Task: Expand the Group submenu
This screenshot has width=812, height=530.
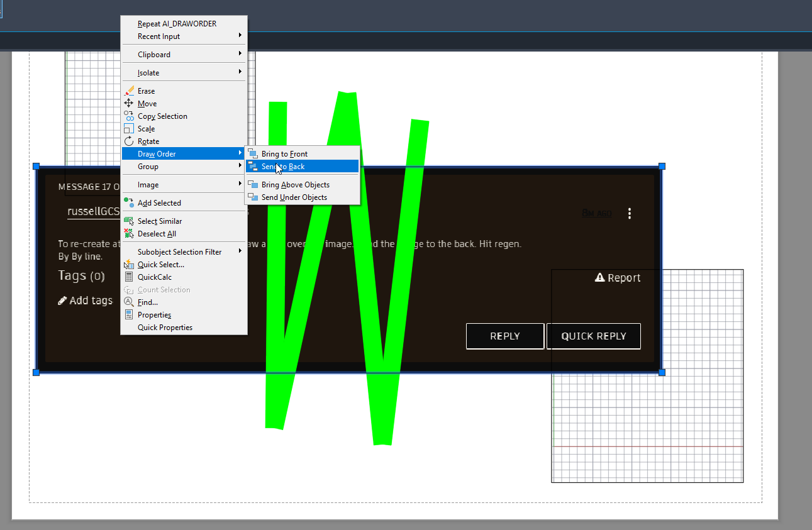Action: point(157,166)
